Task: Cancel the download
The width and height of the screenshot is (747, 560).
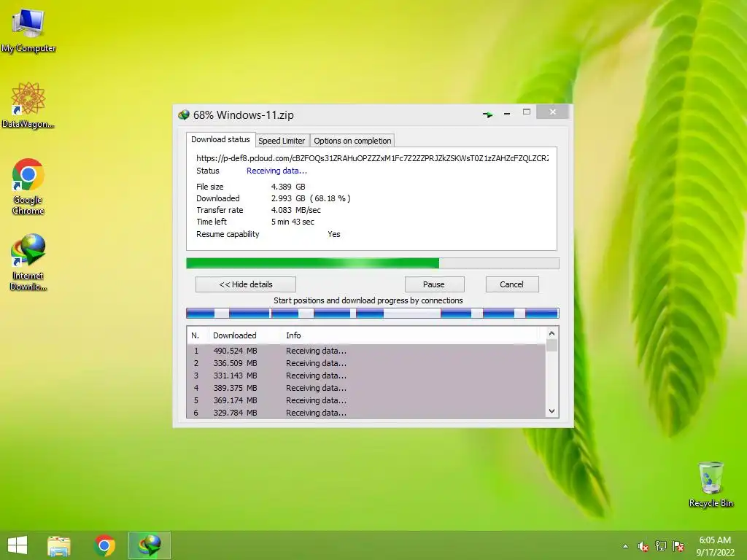Action: pyautogui.click(x=512, y=284)
